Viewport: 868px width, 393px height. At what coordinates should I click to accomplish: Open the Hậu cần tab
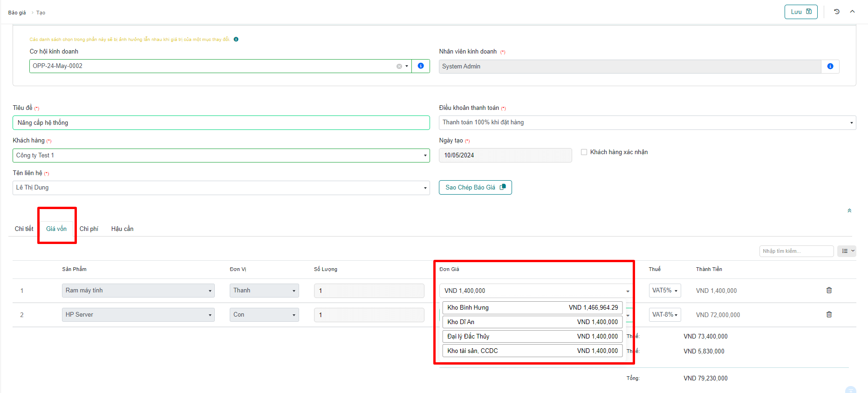tap(122, 229)
